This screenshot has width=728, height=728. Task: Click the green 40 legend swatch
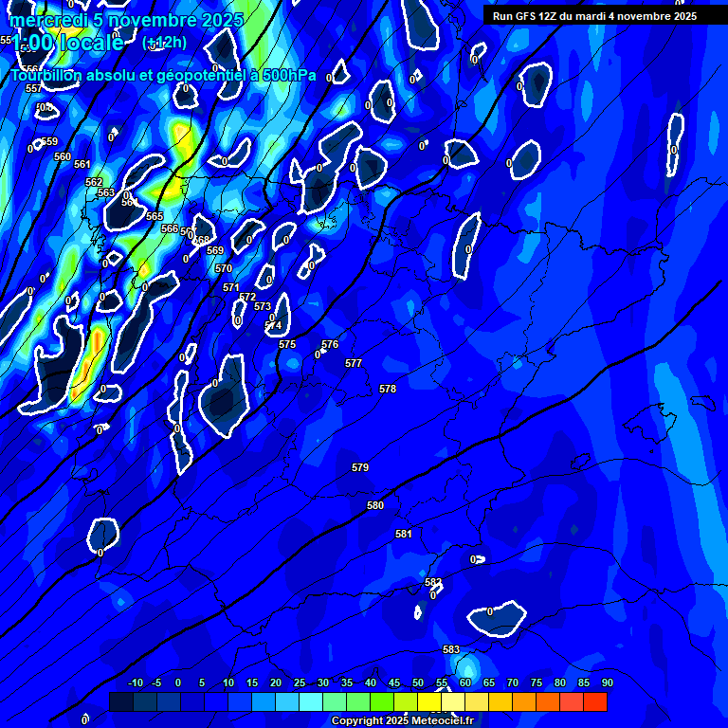click(358, 702)
